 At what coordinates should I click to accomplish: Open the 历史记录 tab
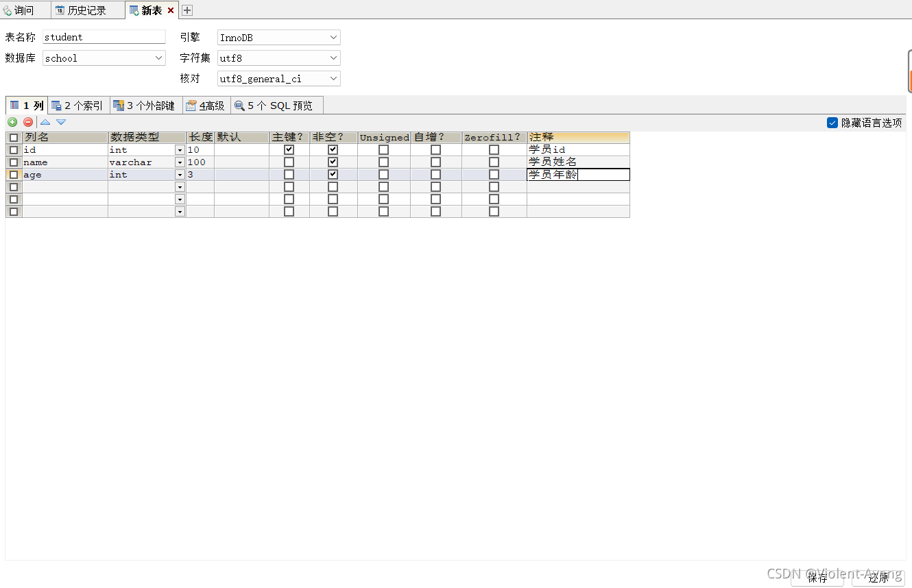[x=88, y=10]
